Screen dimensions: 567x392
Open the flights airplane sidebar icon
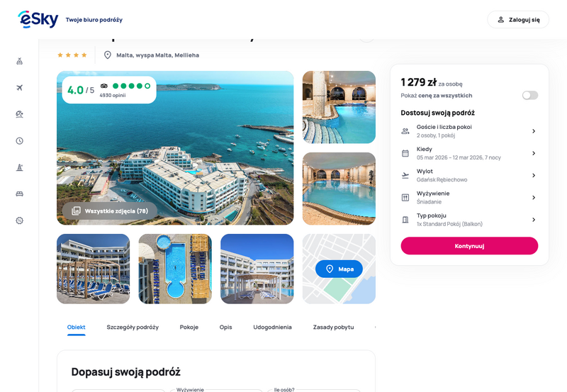click(20, 87)
